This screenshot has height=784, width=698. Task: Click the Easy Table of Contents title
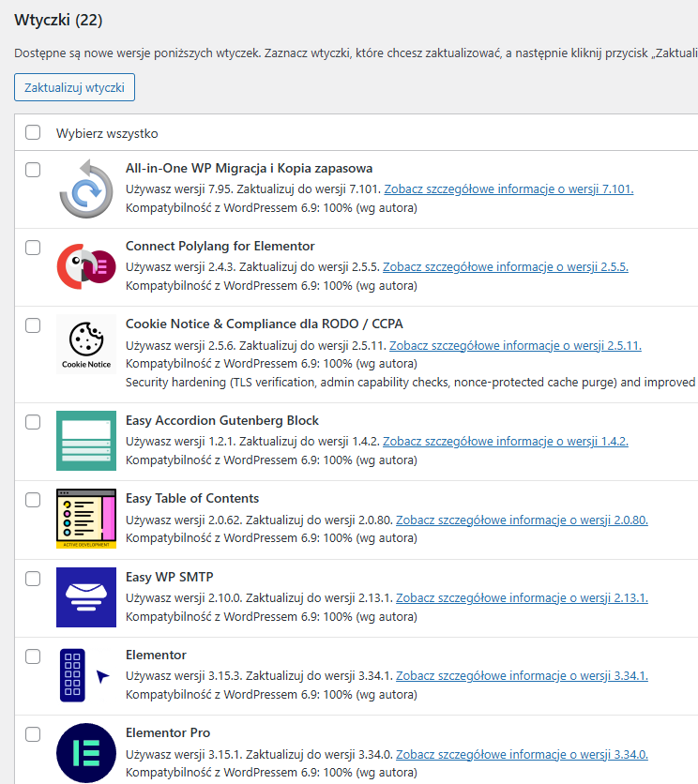pyautogui.click(x=192, y=499)
